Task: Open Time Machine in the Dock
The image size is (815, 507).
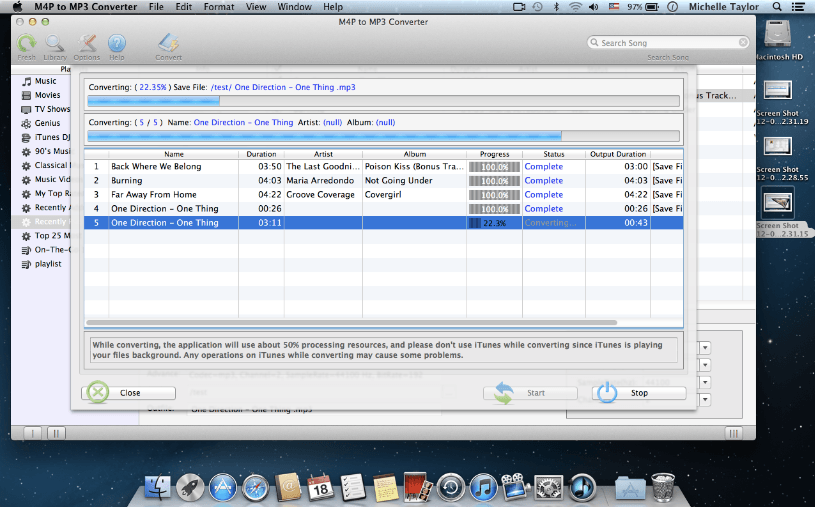Action: (x=451, y=488)
